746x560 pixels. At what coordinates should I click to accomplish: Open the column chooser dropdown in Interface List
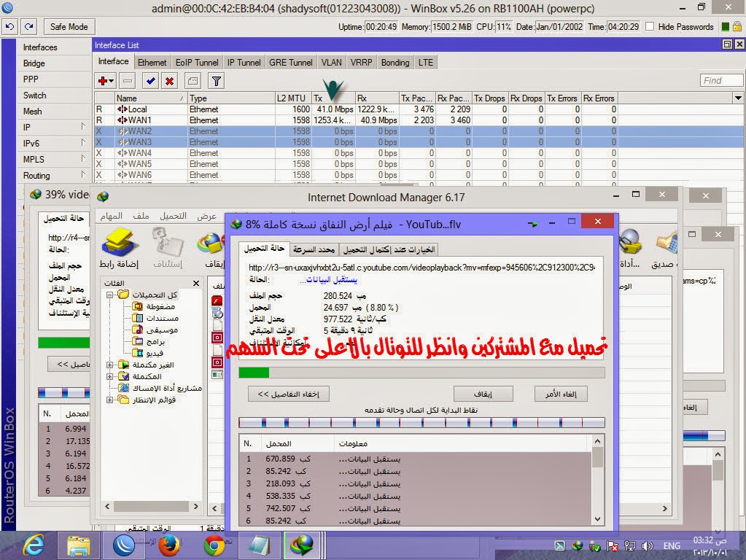[x=738, y=98]
